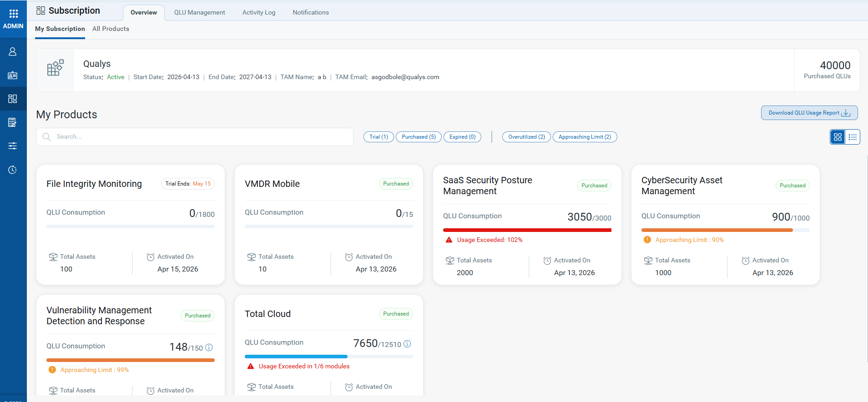Click Usage Exceeded in 1/6 modules text
This screenshot has height=402, width=868.
point(304,366)
